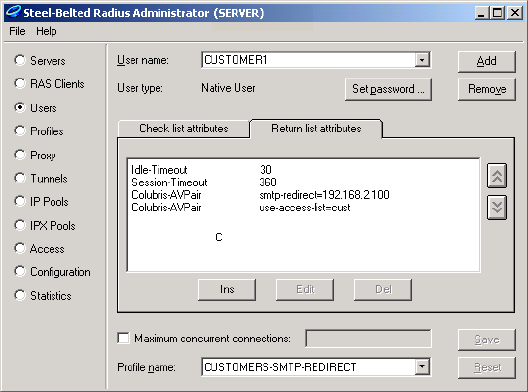Select the IP Pools radio button

coord(20,202)
